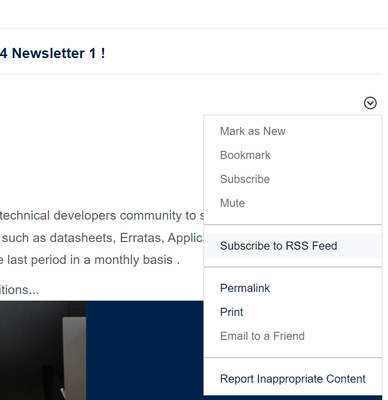Viewport: 388px width, 400px height.
Task: Select Print from the menu
Action: [x=231, y=312]
